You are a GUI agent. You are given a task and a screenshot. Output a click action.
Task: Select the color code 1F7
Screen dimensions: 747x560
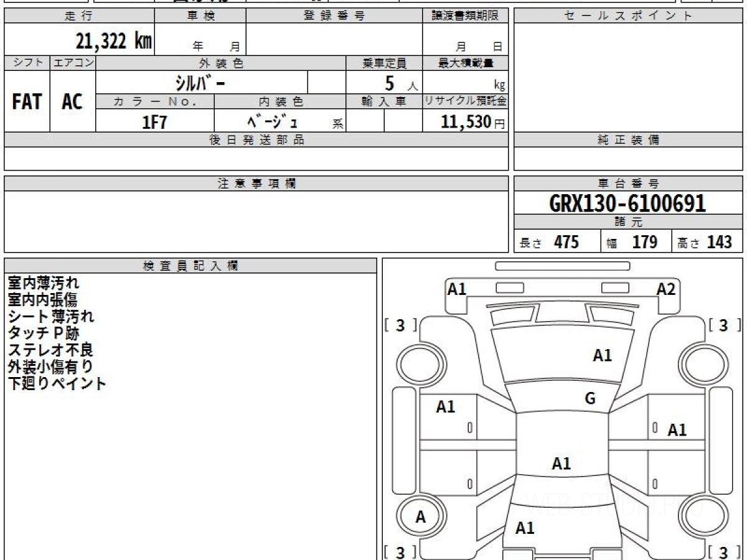click(x=155, y=122)
